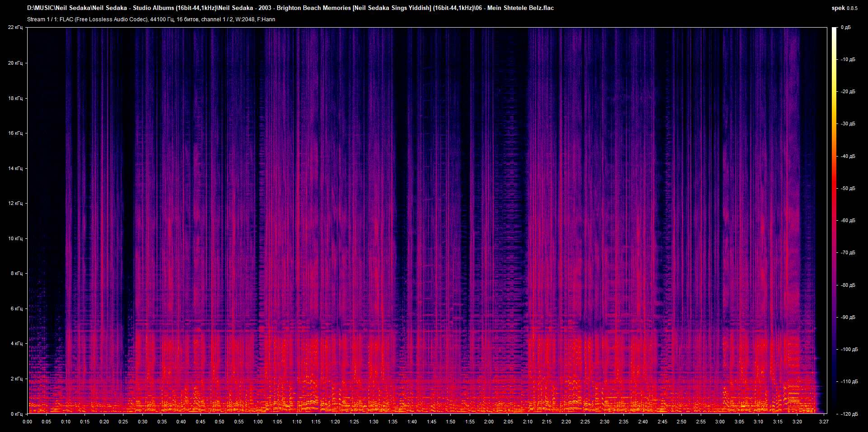Click the 0:00 start time label

tap(28, 422)
